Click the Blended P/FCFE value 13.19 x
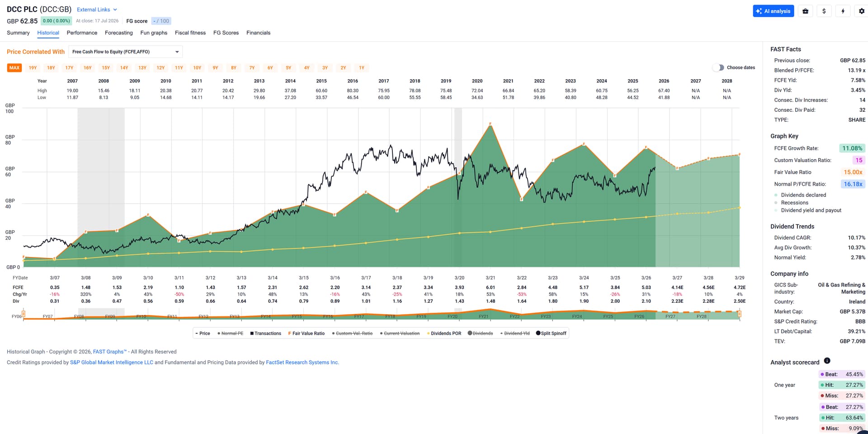This screenshot has width=868, height=434. [x=857, y=71]
